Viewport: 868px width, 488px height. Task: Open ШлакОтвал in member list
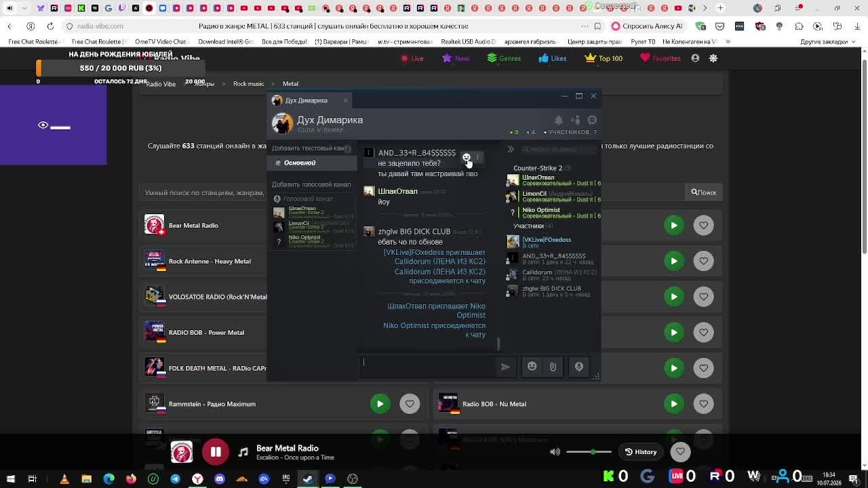coord(553,180)
